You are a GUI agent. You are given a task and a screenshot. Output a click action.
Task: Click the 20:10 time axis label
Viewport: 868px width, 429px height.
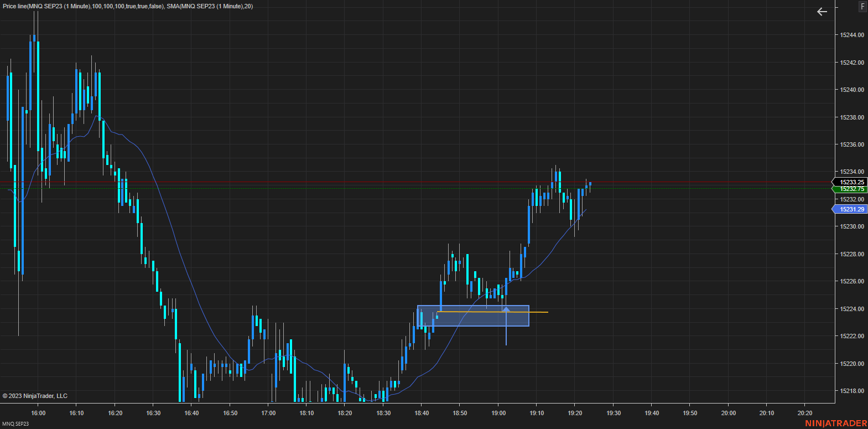767,413
